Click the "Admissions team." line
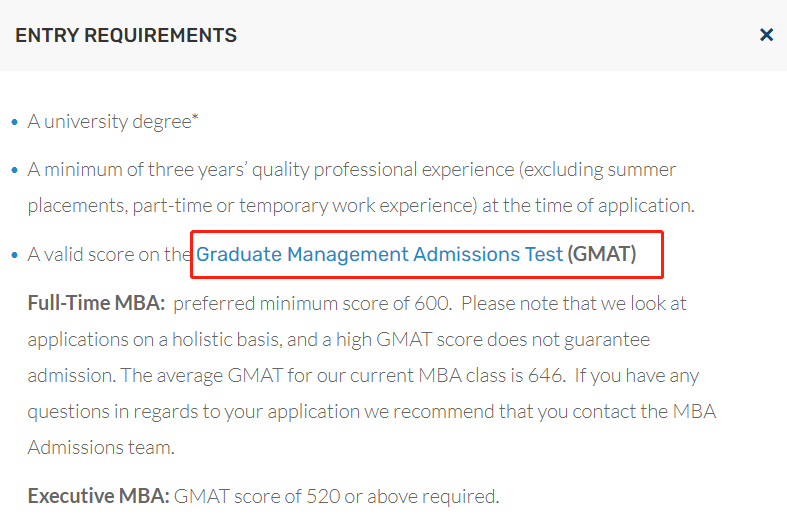787x527 pixels. click(x=101, y=447)
